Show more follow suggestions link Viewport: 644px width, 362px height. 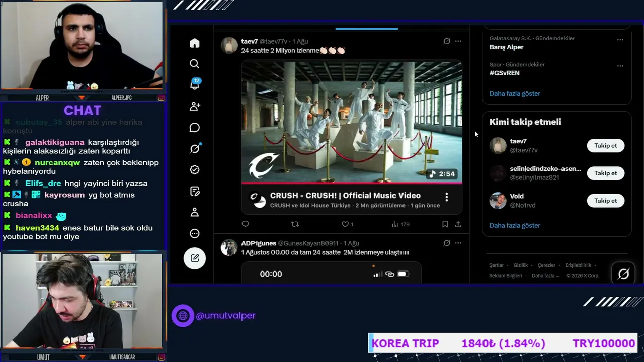[515, 226]
